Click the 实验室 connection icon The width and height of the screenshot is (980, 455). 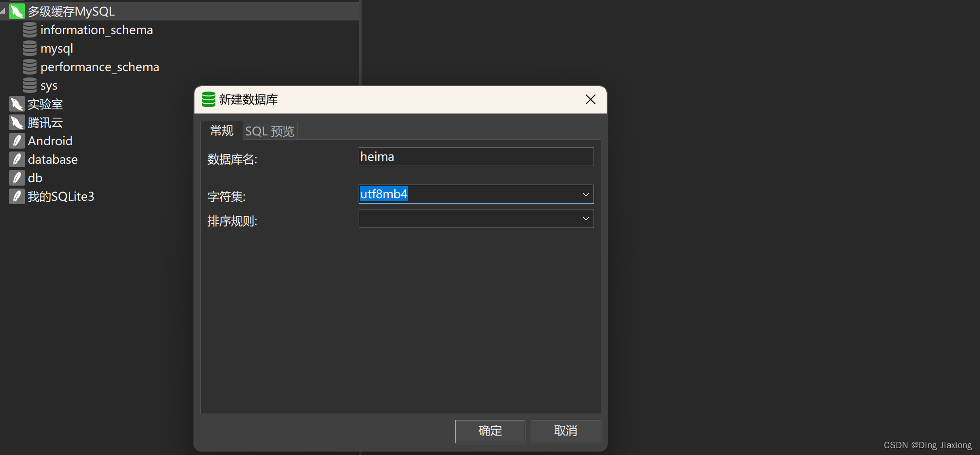[17, 104]
